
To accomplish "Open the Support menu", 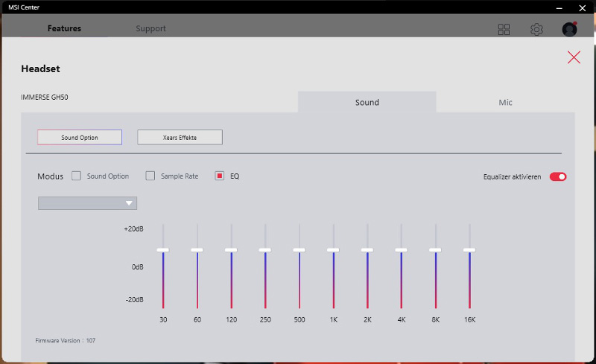I will tap(150, 28).
